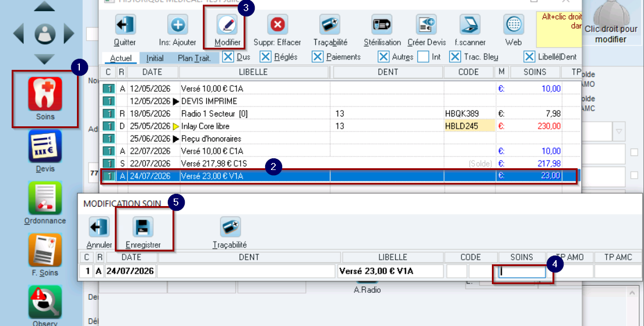
Task: Select the highlighted Versé 23,00 € V1A row
Action: tap(340, 176)
